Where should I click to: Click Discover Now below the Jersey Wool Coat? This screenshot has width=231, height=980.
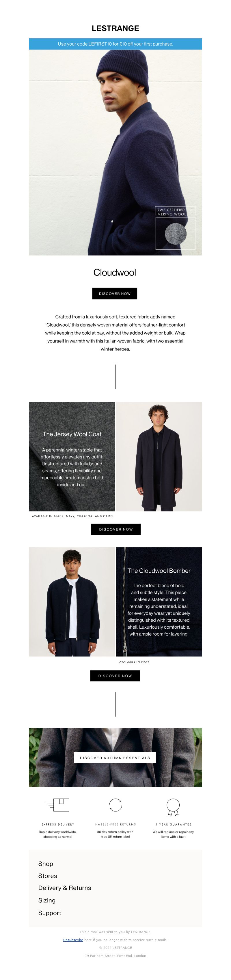(x=116, y=529)
